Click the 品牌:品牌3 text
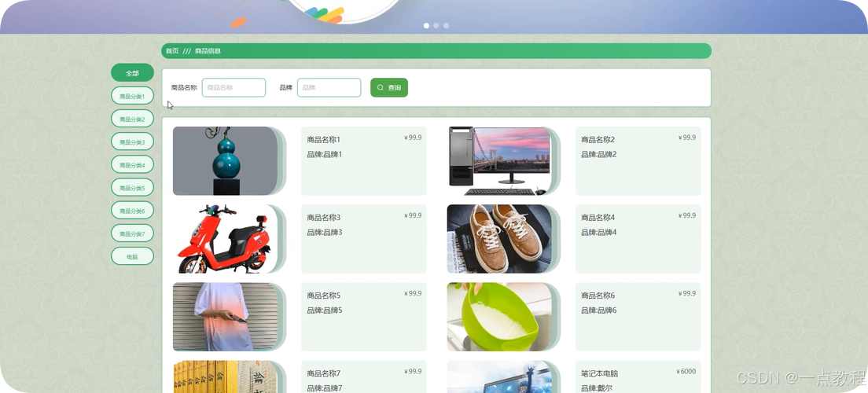 (325, 233)
